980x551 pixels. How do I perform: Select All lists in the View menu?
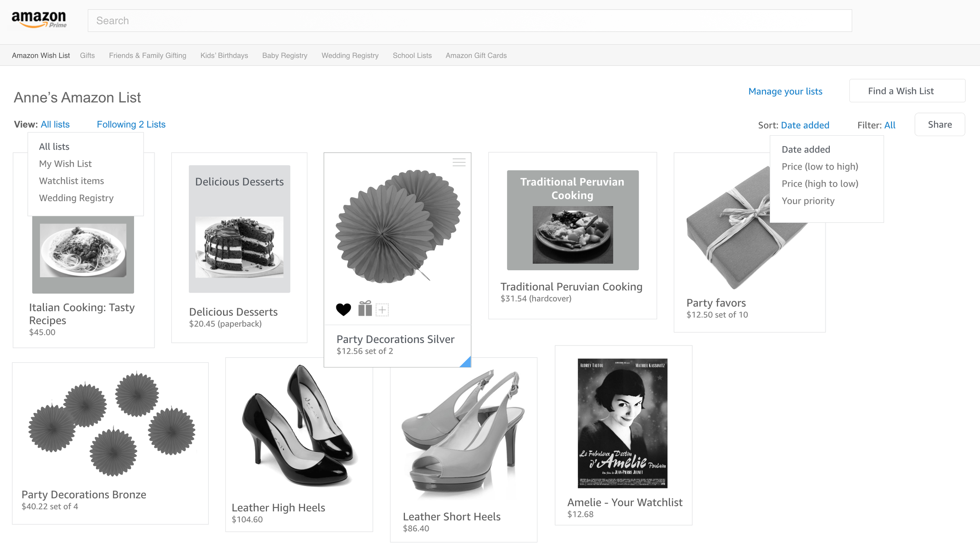54,147
